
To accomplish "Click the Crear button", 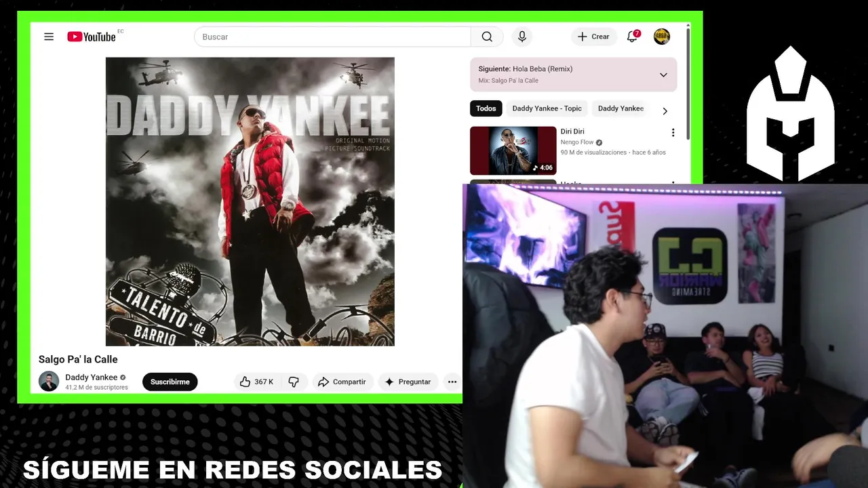I will 594,37.
